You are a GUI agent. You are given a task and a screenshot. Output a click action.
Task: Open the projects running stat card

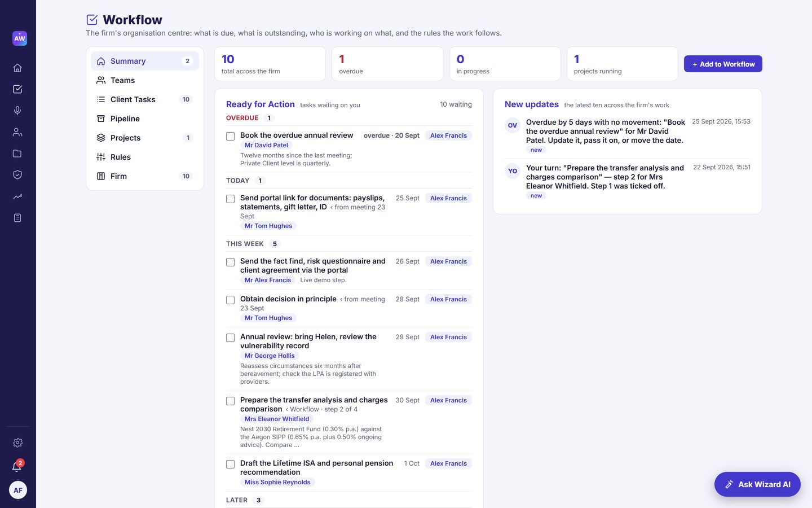point(623,64)
